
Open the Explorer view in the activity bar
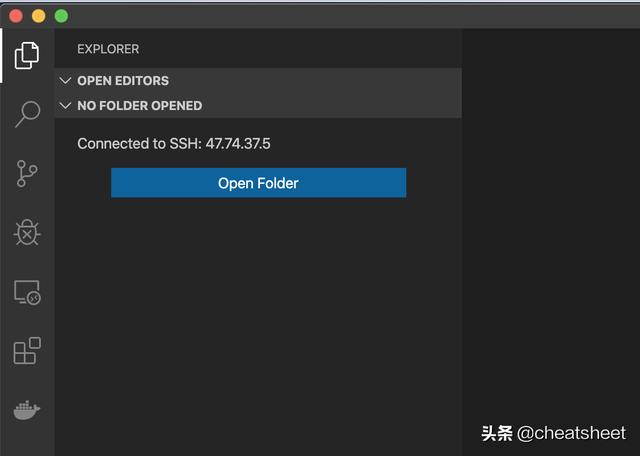[27, 55]
